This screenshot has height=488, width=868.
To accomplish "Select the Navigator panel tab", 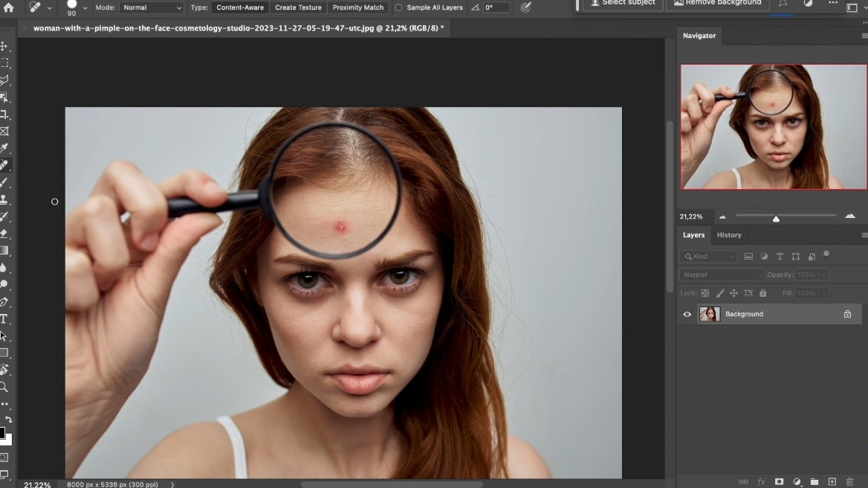I will 699,36.
